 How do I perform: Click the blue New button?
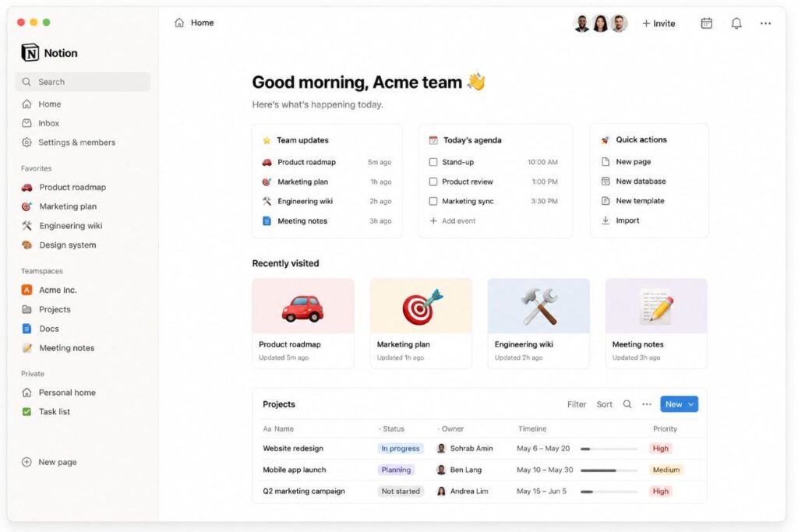point(679,404)
